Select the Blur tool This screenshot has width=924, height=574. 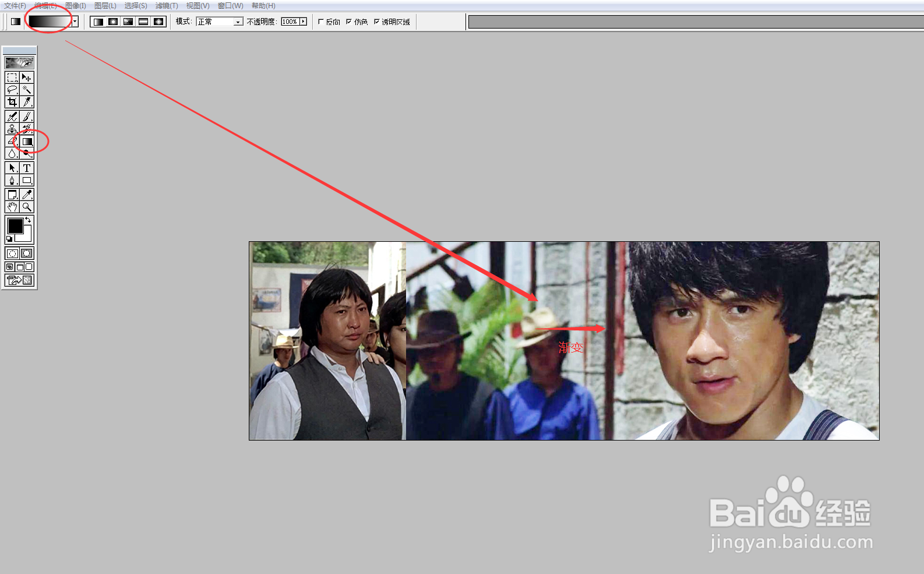[12, 153]
